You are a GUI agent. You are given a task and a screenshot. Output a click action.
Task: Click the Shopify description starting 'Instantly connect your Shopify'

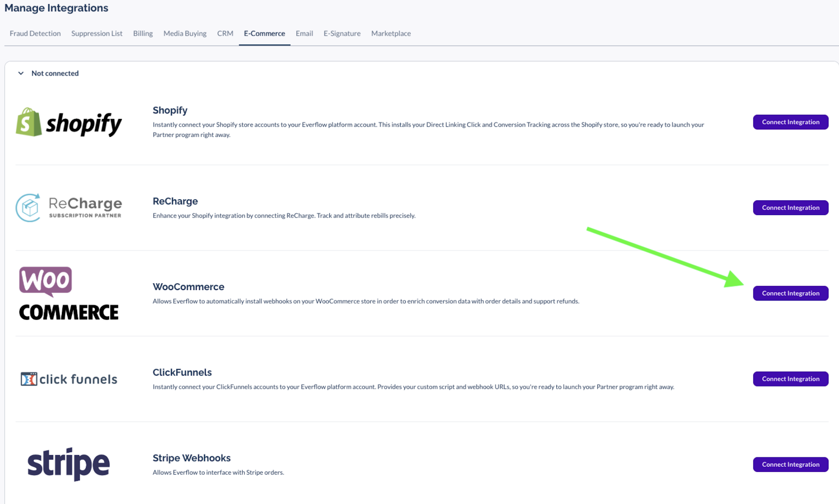[428, 130]
